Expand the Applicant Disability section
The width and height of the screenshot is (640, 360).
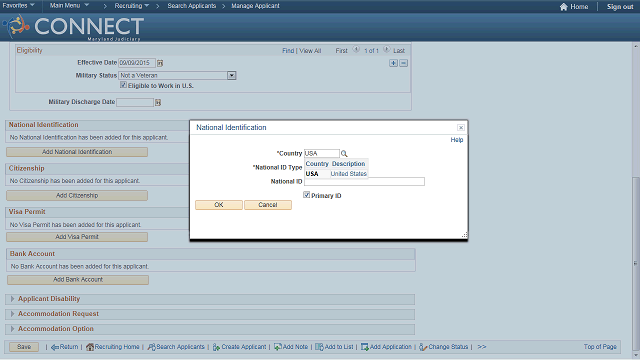click(12, 299)
